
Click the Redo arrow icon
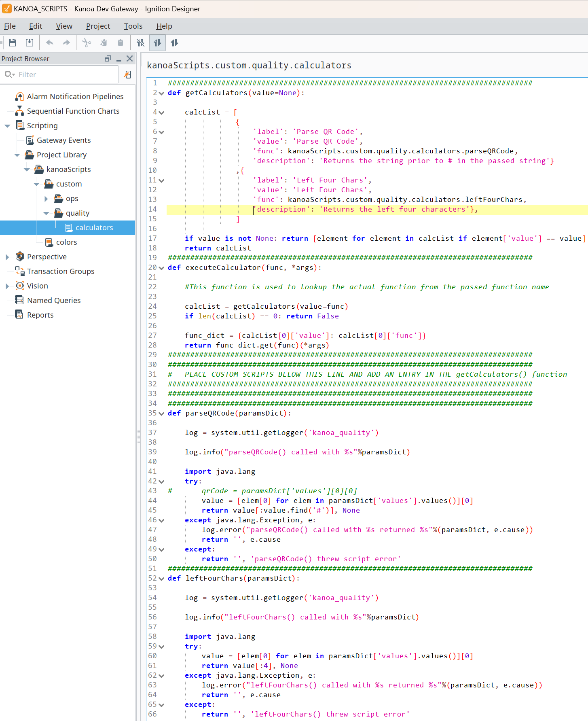coord(66,42)
